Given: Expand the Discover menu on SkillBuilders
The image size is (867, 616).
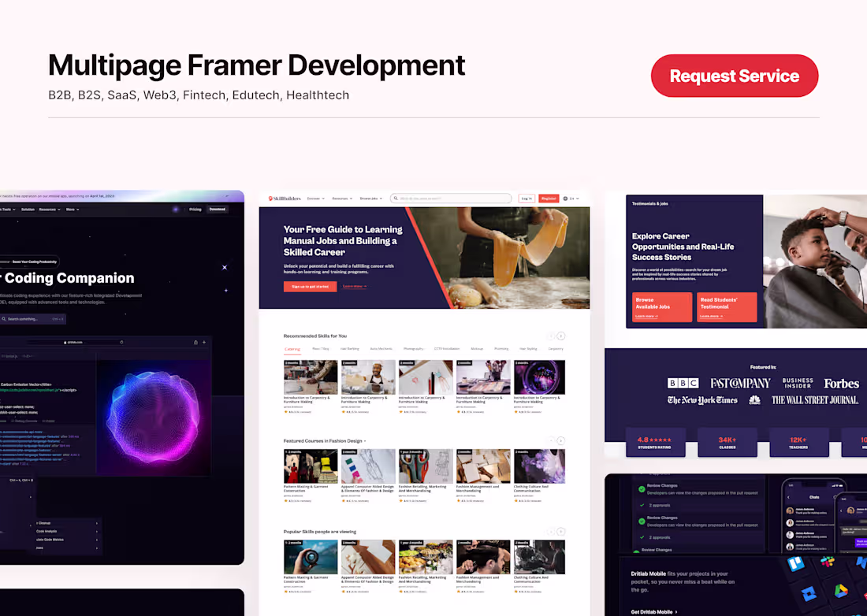Looking at the screenshot, I should pyautogui.click(x=314, y=199).
